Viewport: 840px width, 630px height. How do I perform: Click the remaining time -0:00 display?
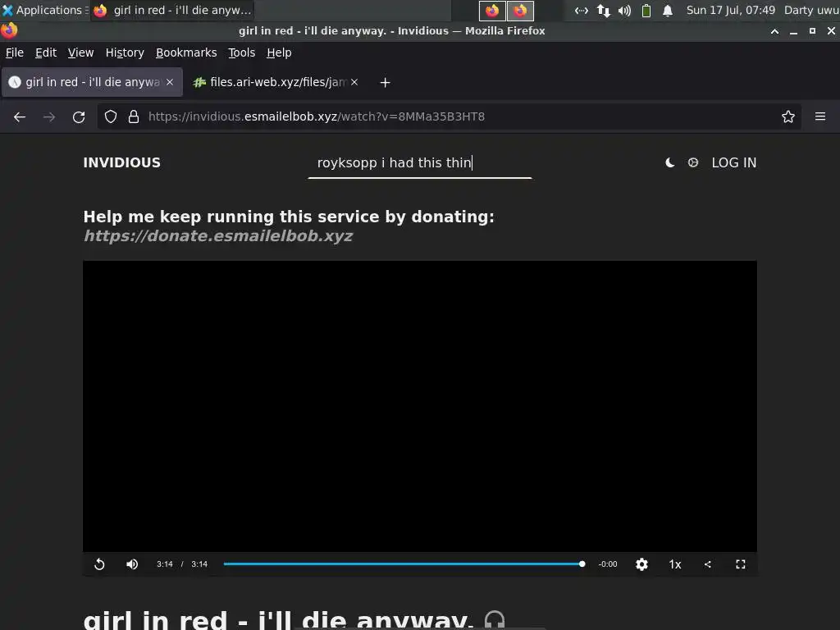(608, 564)
